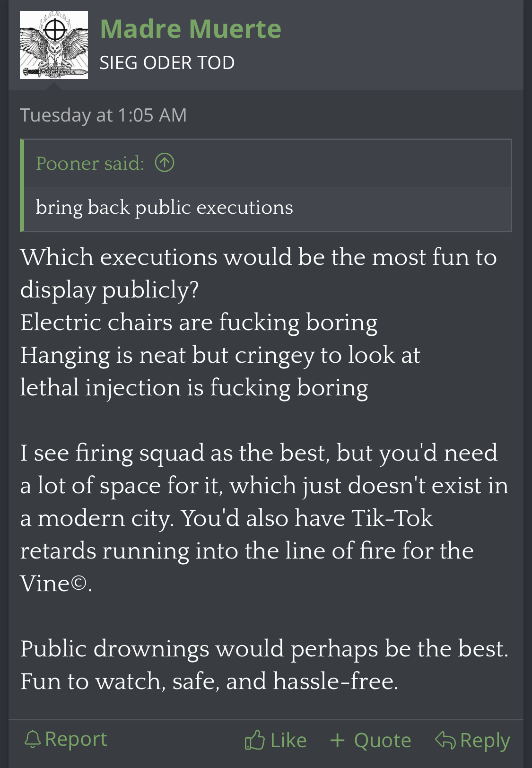Screen dimensions: 532x768
Task: Click the 'SIEG ODER TOD' user title
Action: click(167, 62)
